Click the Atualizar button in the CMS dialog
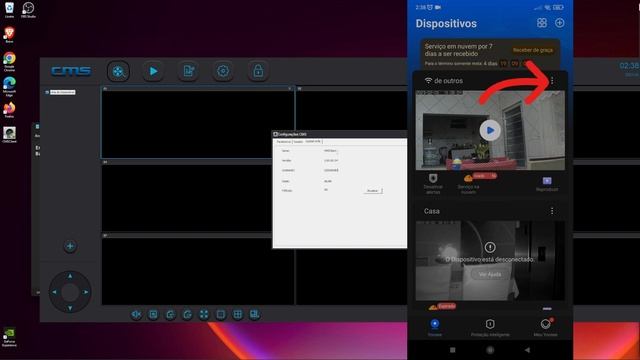This screenshot has height=360, width=640. 373,191
